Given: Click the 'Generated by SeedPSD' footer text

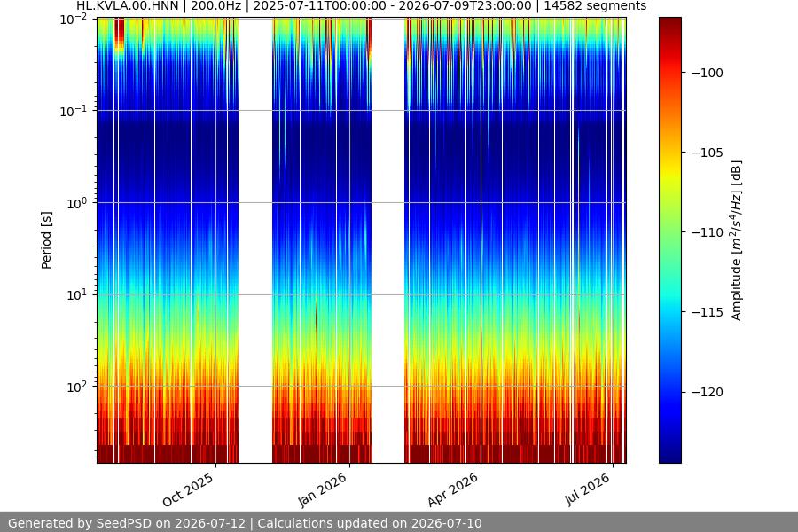Looking at the screenshot, I should point(245,523).
